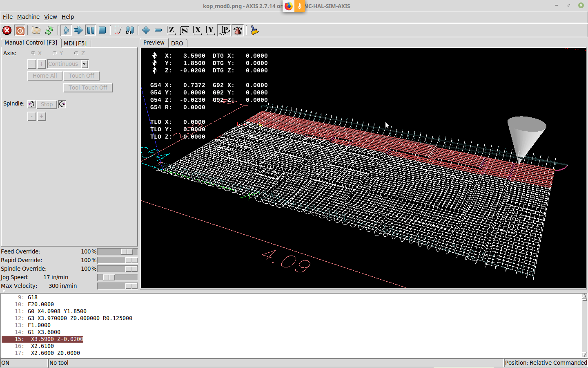Run the program with play icon
The height and width of the screenshot is (368, 588).
click(x=66, y=30)
